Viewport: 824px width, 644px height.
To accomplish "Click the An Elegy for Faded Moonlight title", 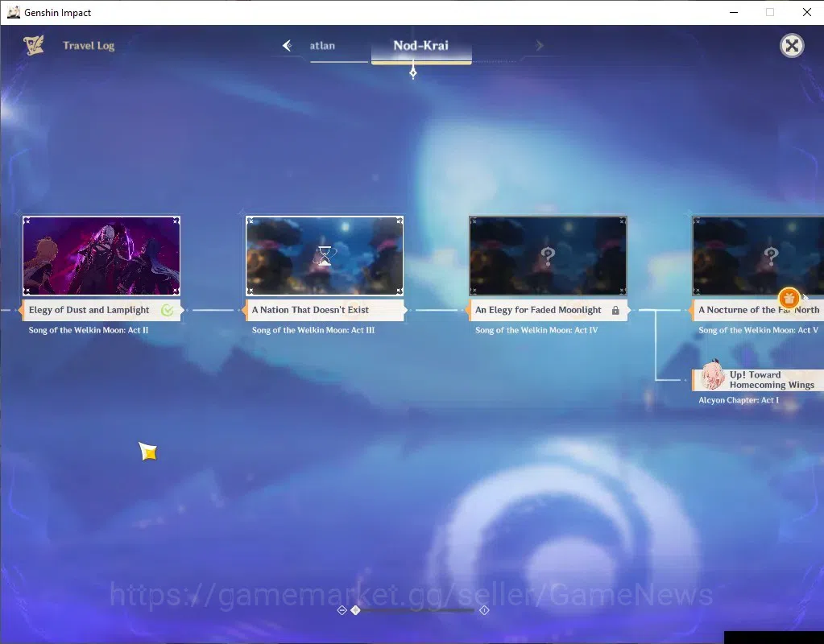I will (x=538, y=310).
